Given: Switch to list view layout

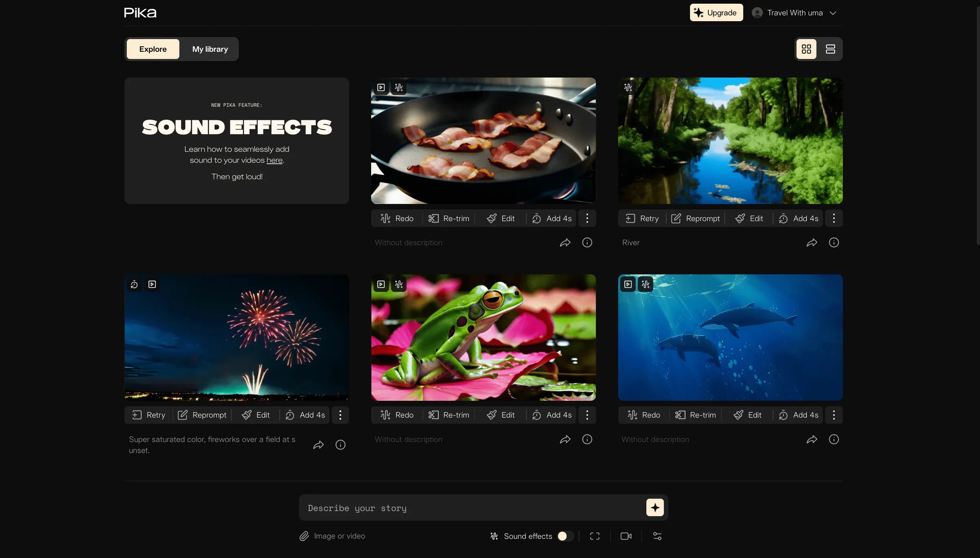Looking at the screenshot, I should (x=830, y=49).
